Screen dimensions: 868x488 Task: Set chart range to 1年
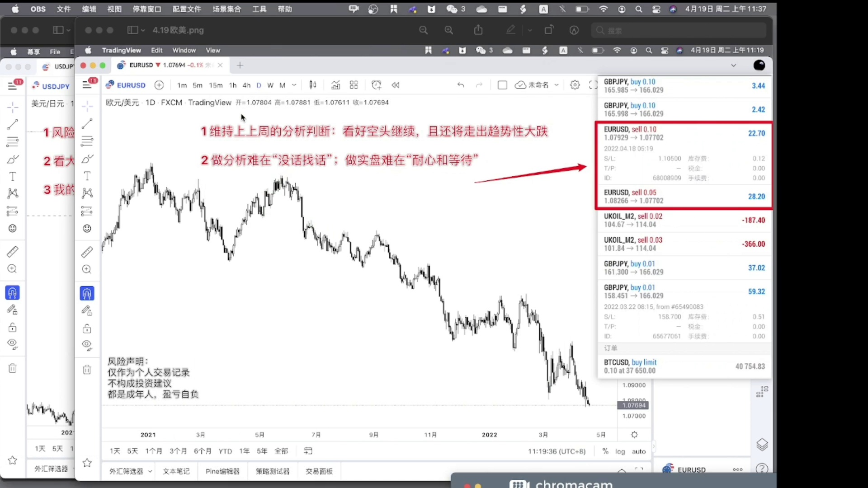(244, 451)
